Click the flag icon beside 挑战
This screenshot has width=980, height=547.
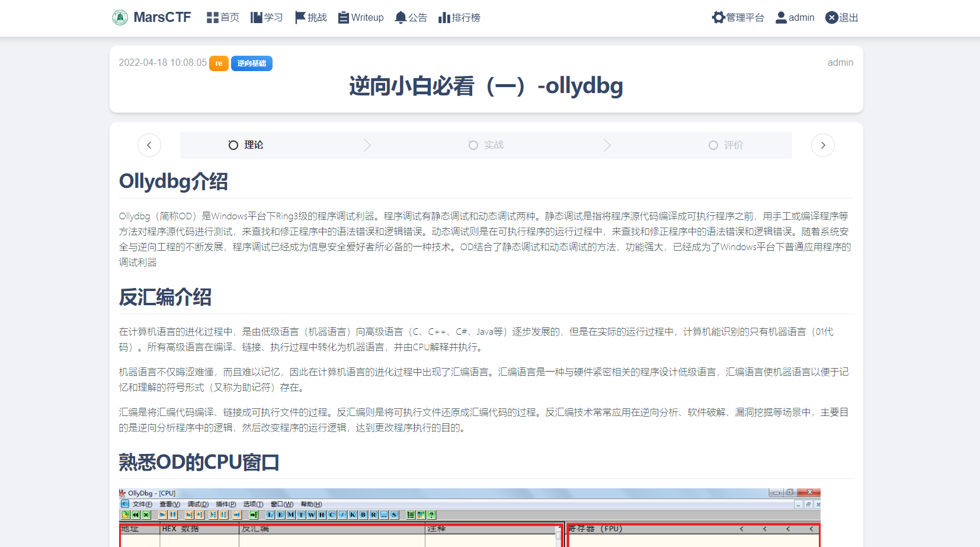[300, 17]
